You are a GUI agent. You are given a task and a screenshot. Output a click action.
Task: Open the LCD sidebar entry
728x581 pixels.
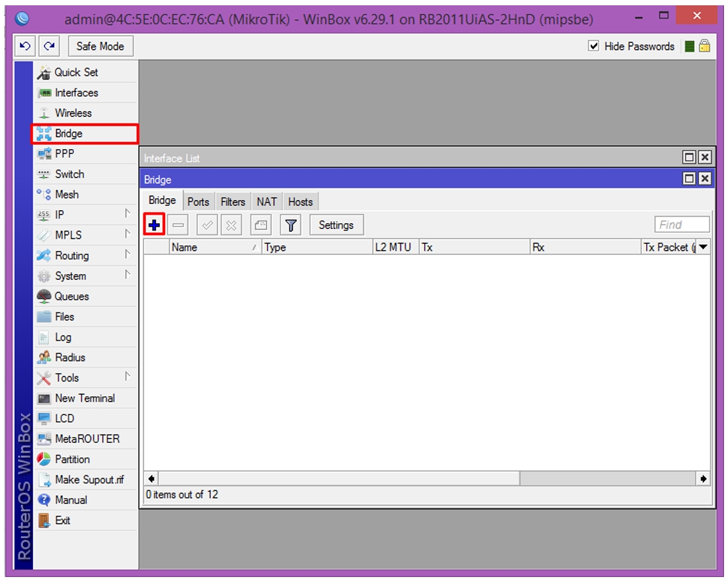87,419
